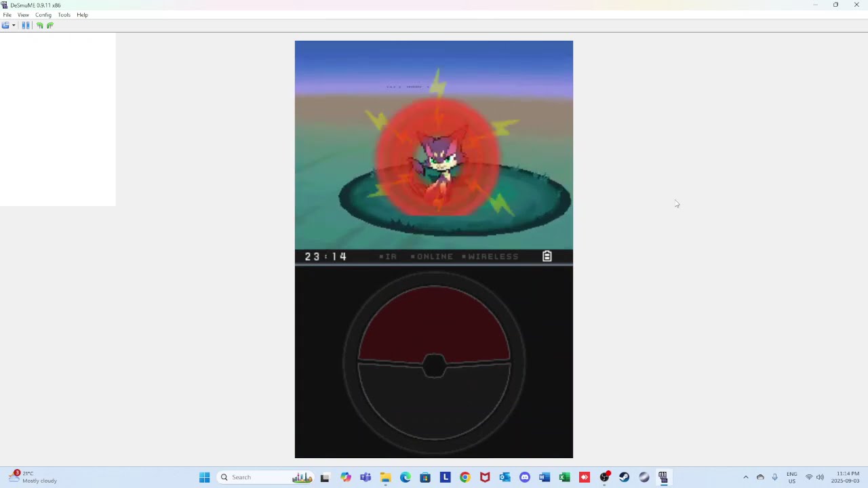This screenshot has width=868, height=488.
Task: Click the ONLINE indicator text
Action: coord(435,256)
